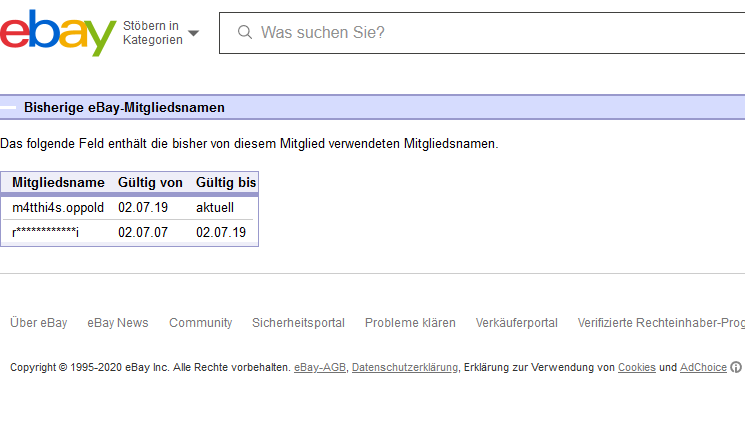The width and height of the screenshot is (745, 442).
Task: Select the 'aktuell' cell
Action: click(x=215, y=208)
